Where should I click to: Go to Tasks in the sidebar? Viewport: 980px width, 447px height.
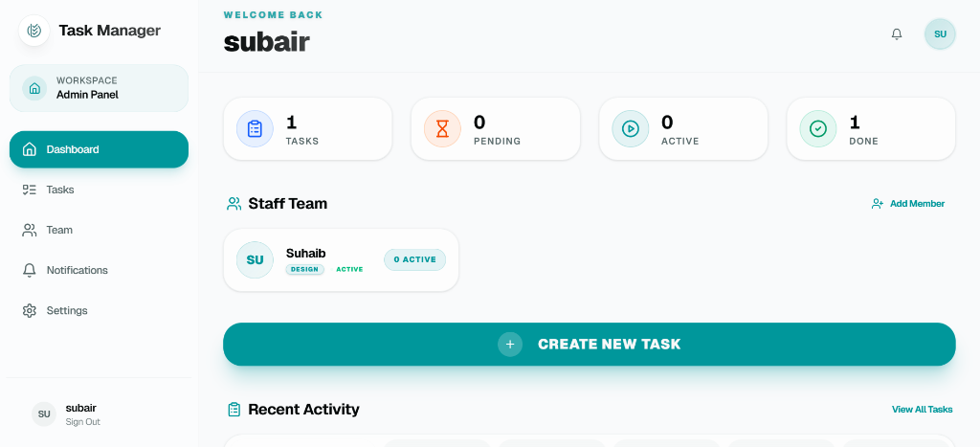click(x=59, y=190)
